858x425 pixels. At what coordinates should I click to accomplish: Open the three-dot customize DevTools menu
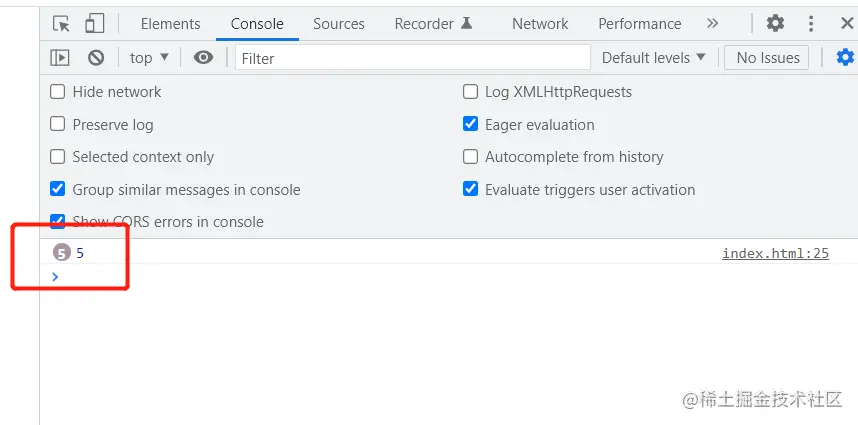pyautogui.click(x=811, y=23)
